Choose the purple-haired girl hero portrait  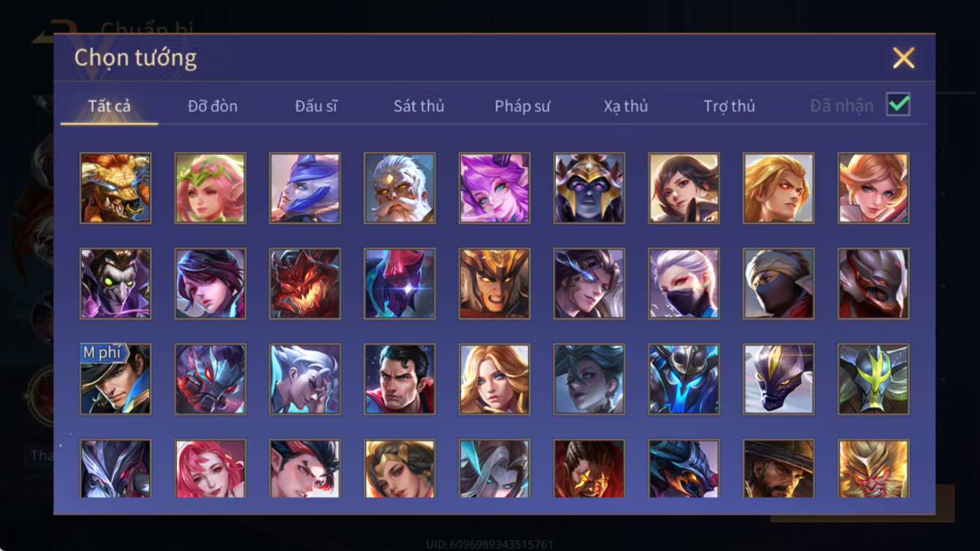[x=495, y=188]
